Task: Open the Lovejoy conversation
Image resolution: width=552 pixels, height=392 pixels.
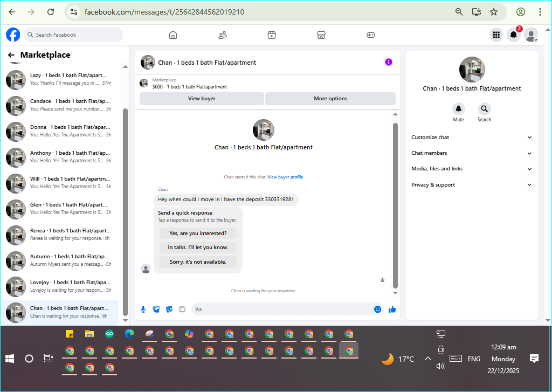Action: tap(60, 286)
